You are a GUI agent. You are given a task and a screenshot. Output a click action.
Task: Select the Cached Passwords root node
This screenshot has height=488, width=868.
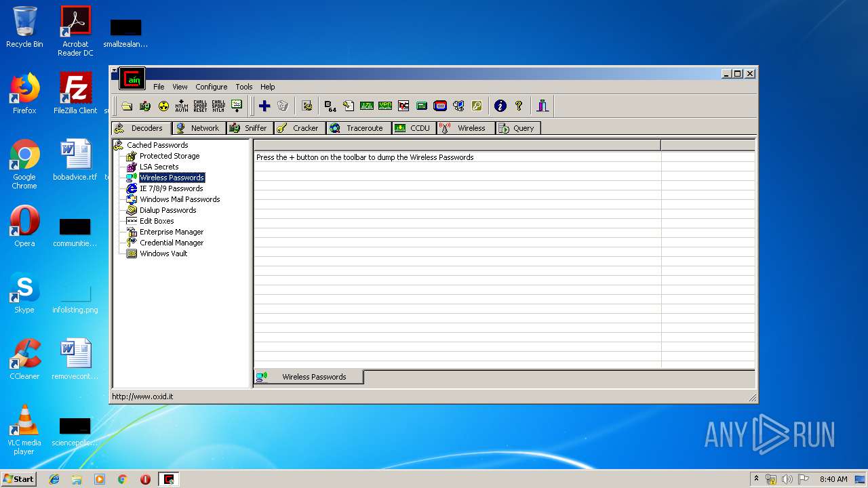coord(157,145)
